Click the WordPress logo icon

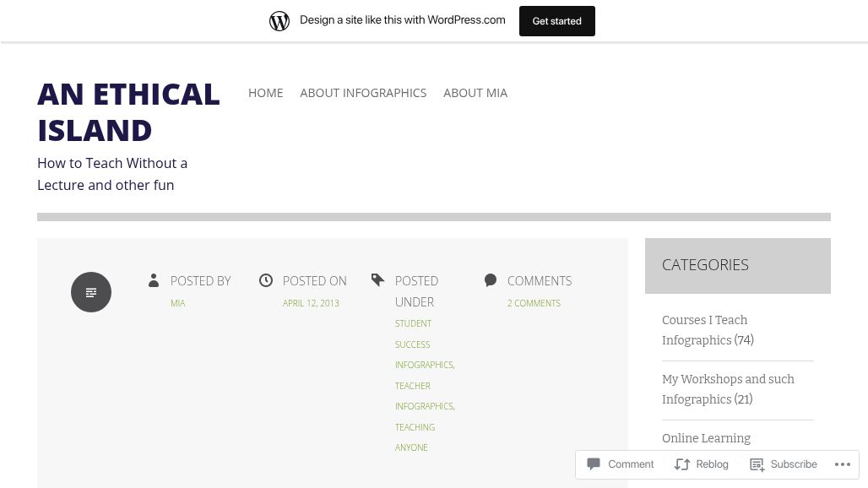click(279, 20)
